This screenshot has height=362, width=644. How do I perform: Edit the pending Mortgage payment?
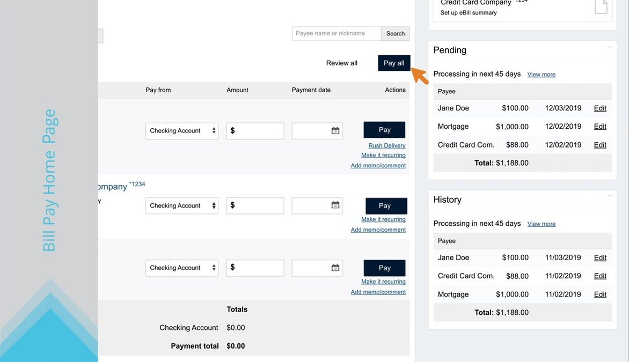(599, 126)
